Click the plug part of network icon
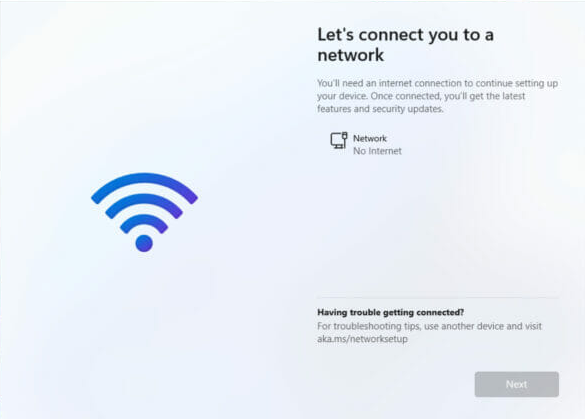Viewport: 585px width, 419px height. pos(345,136)
